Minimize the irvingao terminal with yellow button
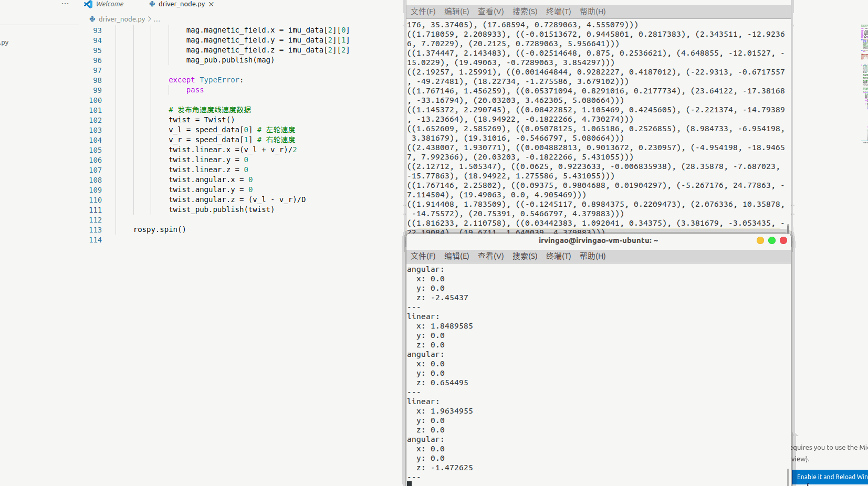The height and width of the screenshot is (486, 868). tap(760, 240)
